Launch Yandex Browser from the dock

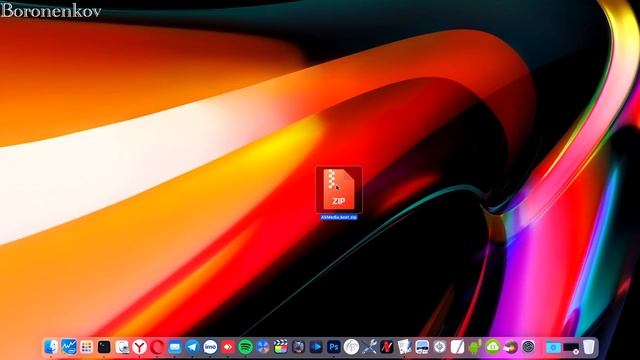pos(139,347)
